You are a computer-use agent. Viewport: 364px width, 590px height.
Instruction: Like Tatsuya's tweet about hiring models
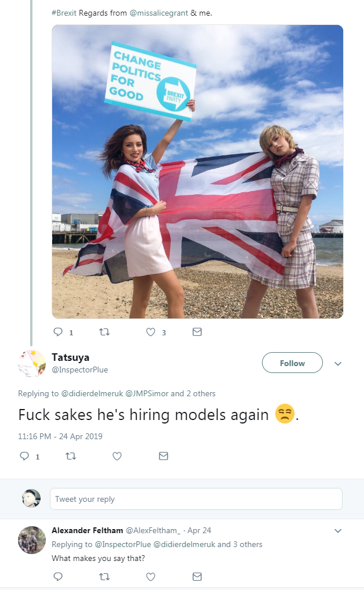(117, 457)
